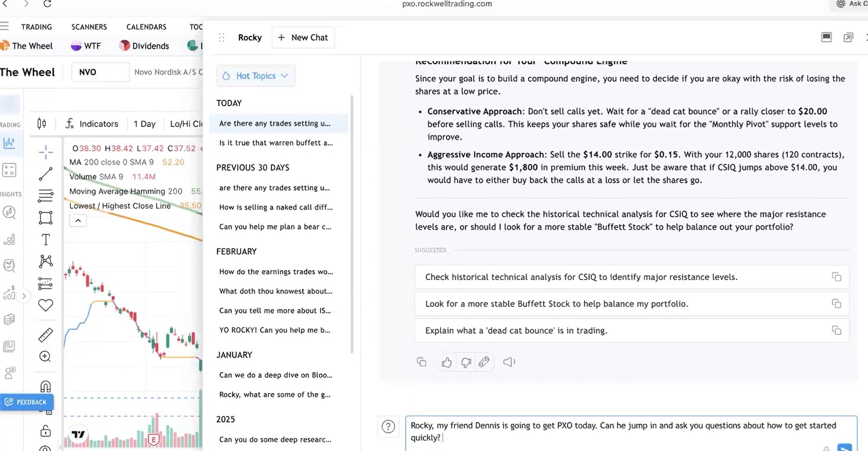Open chat 'Are there any trades setting u...' under Today
868x451 pixels.
pyautogui.click(x=279, y=123)
